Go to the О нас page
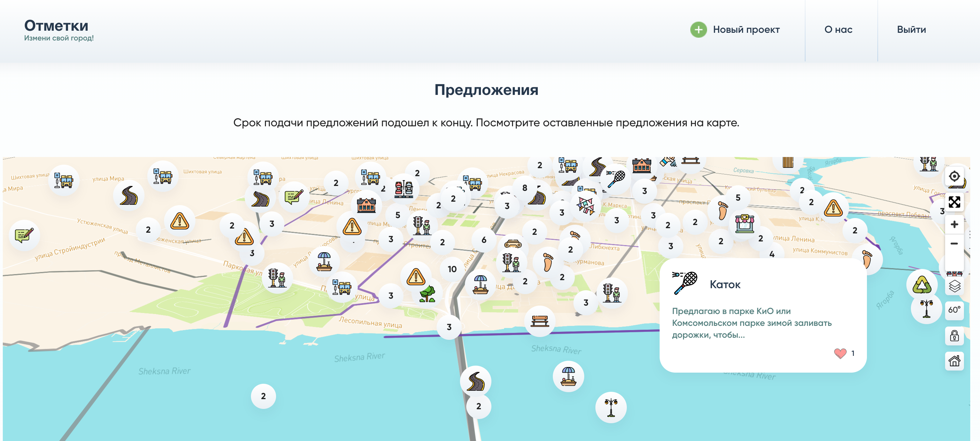 click(838, 29)
